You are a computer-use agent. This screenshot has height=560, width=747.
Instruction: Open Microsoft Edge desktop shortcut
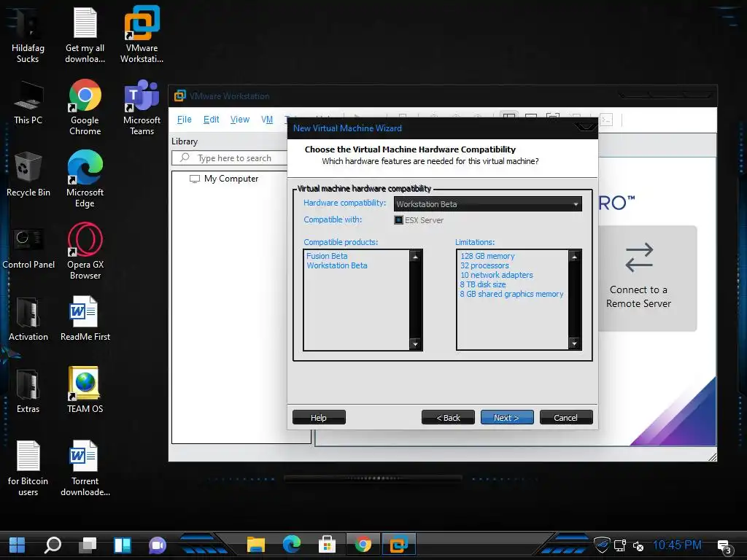[x=85, y=179]
